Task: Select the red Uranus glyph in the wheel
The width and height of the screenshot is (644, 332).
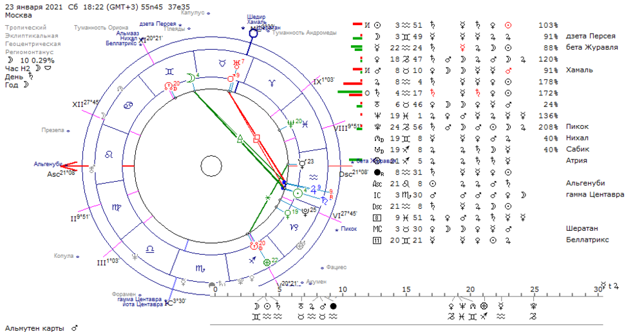Action: click(x=236, y=63)
